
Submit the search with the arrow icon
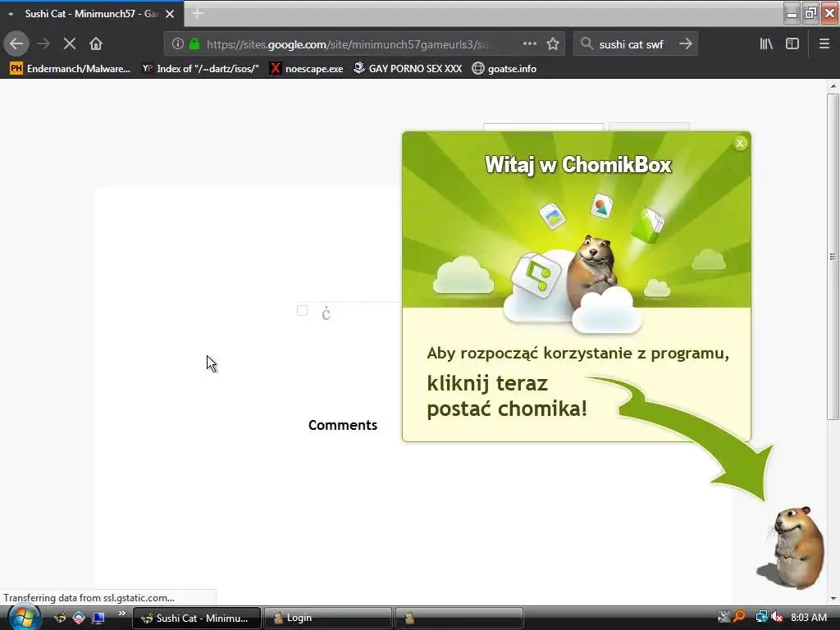(685, 44)
